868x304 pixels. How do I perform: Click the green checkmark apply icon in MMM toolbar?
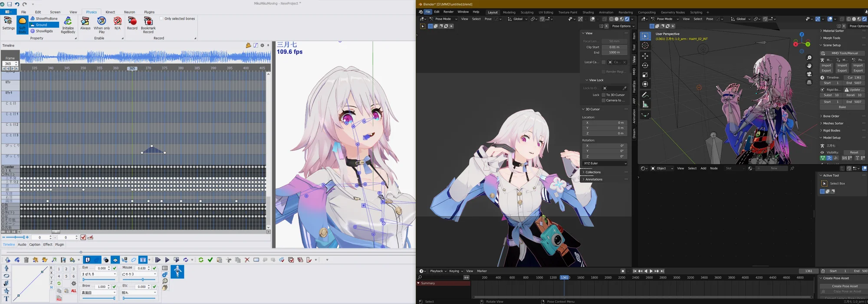(x=210, y=260)
